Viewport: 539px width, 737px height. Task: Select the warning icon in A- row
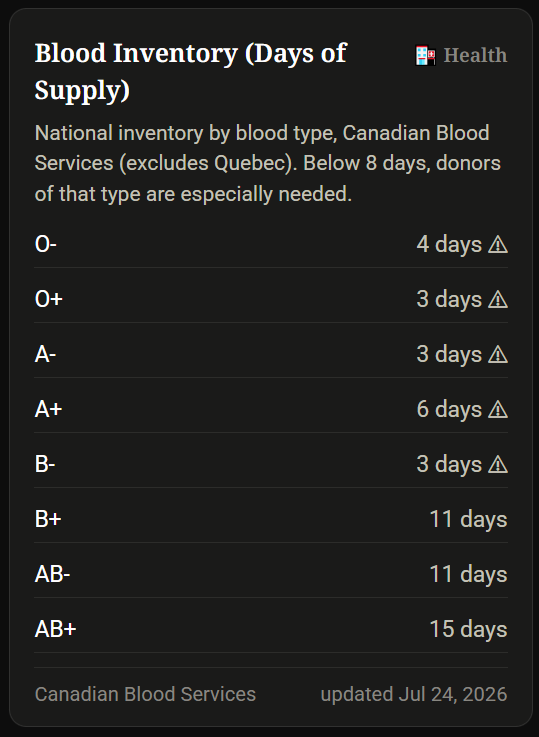(x=498, y=354)
